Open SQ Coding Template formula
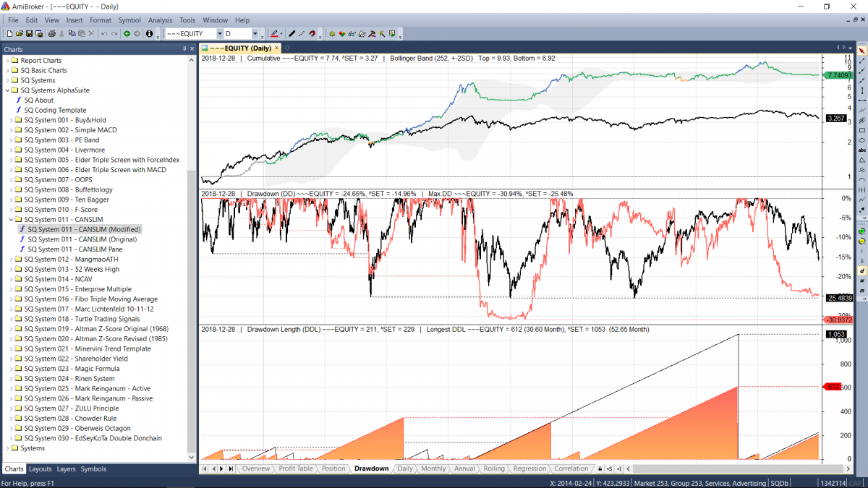Screen dimensions: 868x488 [x=55, y=110]
